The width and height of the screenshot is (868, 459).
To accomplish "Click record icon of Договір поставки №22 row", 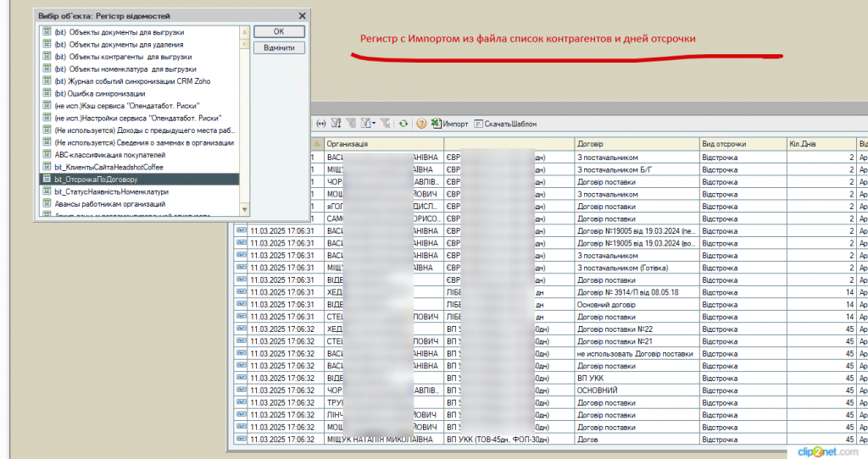I will pyautogui.click(x=242, y=329).
